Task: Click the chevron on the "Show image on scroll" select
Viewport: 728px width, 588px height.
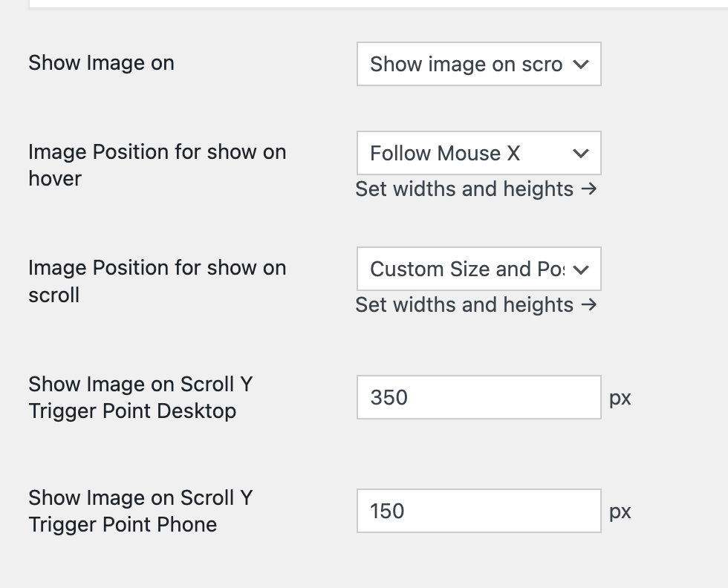Action: (582, 65)
